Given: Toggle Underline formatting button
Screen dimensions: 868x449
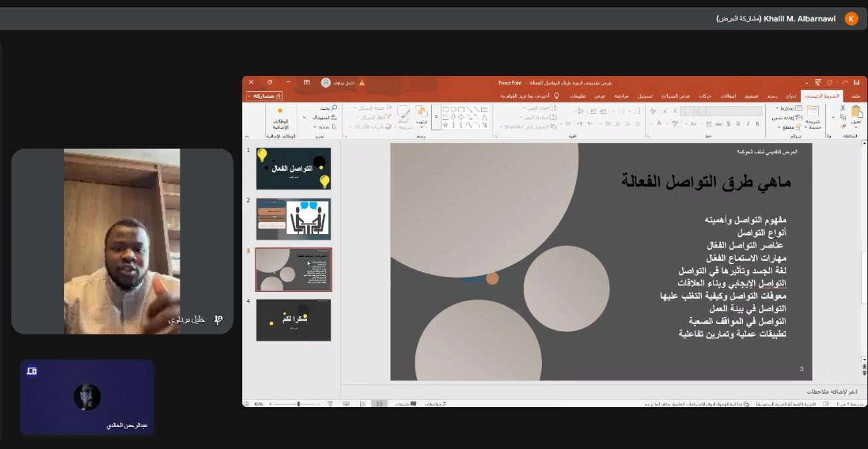Looking at the screenshot, I should pyautogui.click(x=738, y=124).
